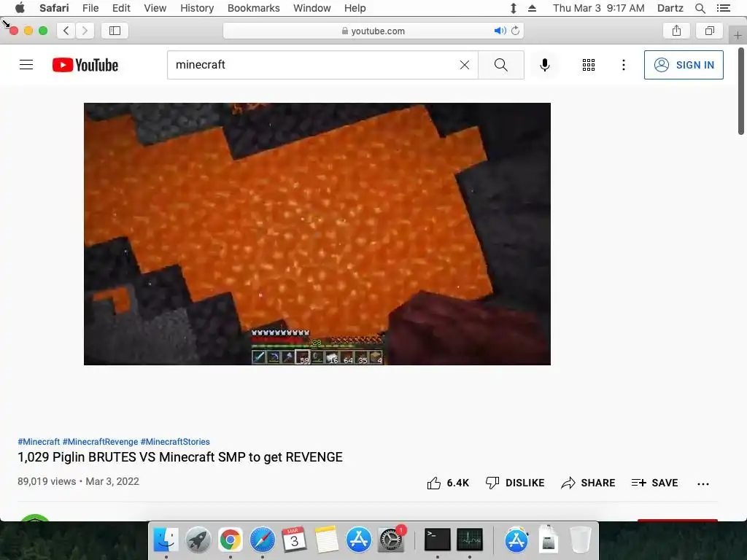
Task: Open Terminal from the Dock
Action: point(438,540)
